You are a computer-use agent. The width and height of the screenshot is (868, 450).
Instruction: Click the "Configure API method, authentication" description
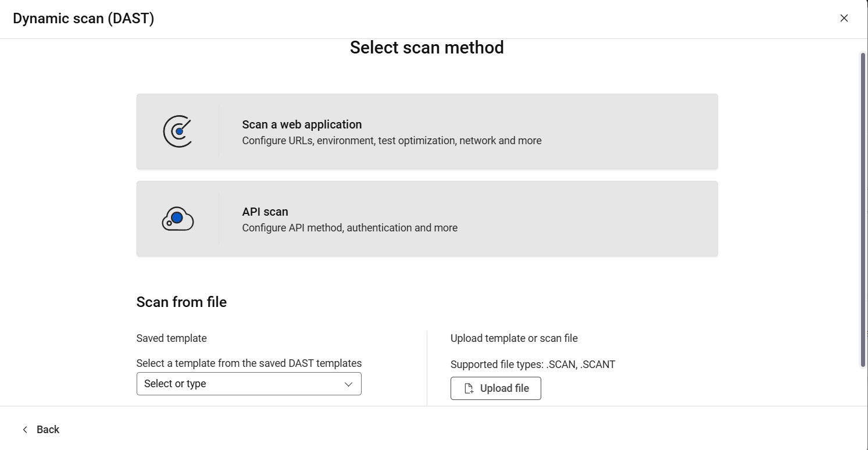(349, 228)
